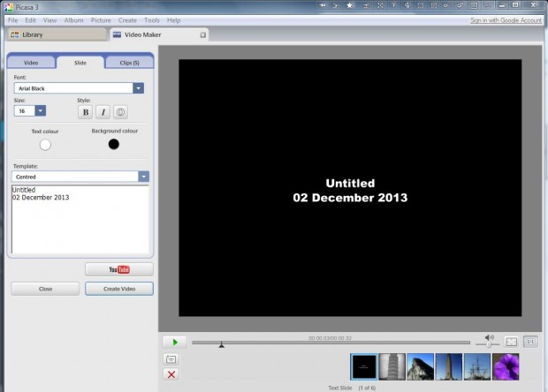Click the Library tab icon
548x392 pixels.
coord(13,35)
